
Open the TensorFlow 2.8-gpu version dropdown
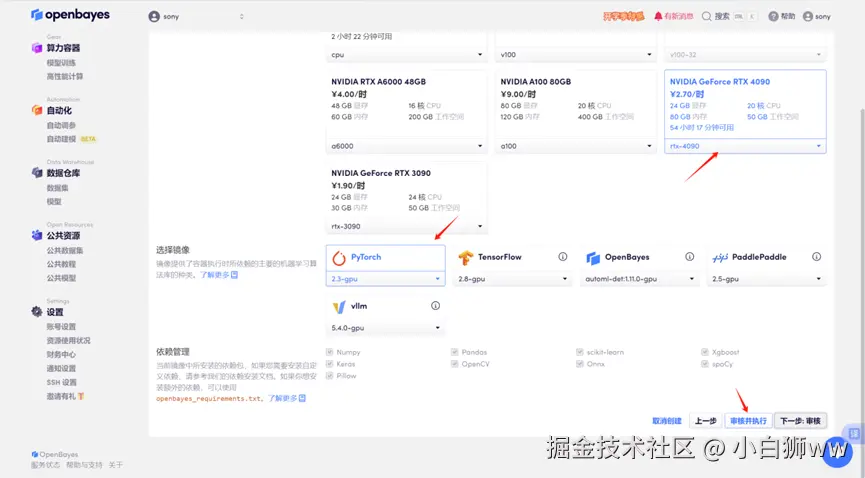(x=512, y=279)
